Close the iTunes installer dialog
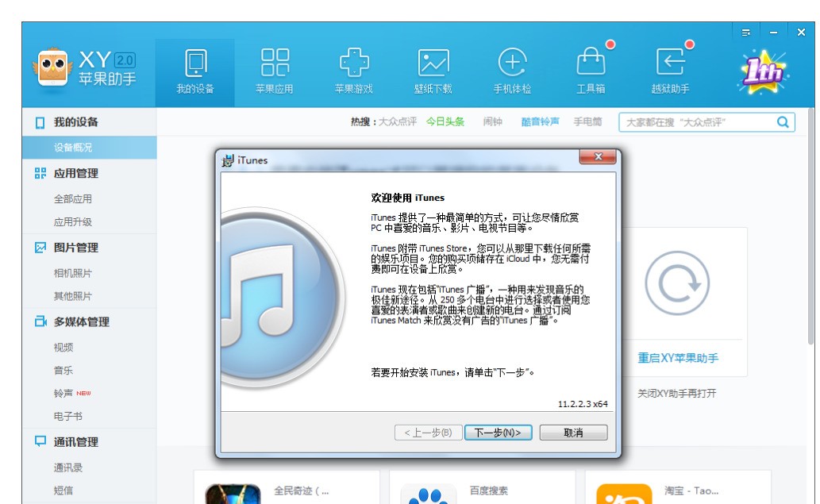This screenshot has width=820, height=504. point(598,157)
